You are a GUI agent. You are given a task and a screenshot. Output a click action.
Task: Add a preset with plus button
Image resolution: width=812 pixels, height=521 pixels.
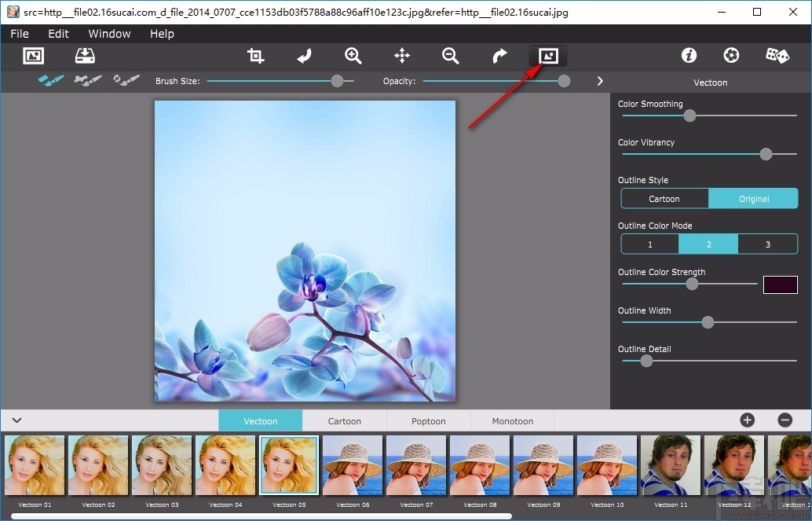747,420
